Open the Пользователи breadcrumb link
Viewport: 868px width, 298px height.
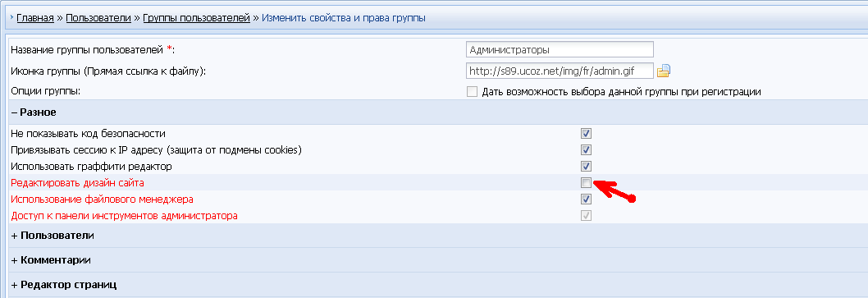pyautogui.click(x=98, y=18)
